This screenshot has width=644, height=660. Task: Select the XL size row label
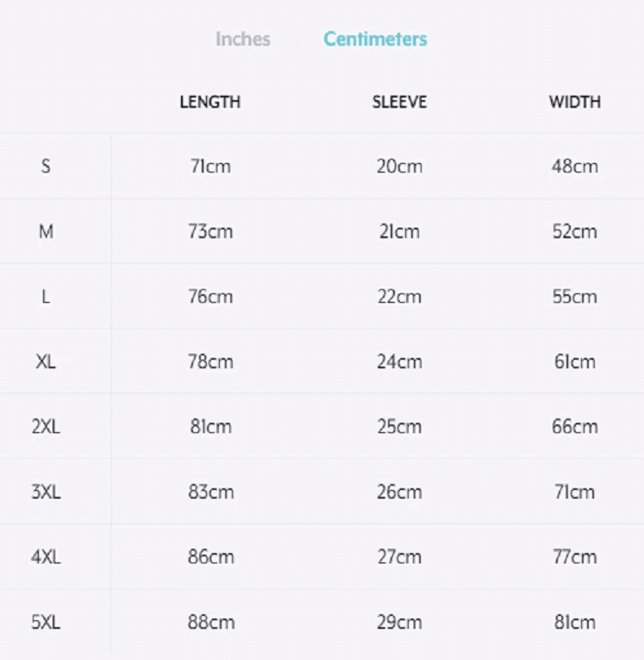[46, 361]
